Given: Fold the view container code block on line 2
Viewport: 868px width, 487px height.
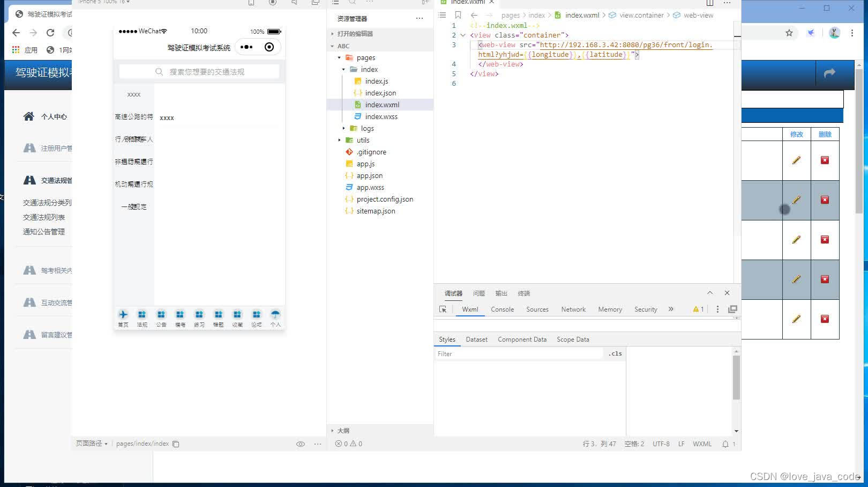Looking at the screenshot, I should tap(463, 35).
